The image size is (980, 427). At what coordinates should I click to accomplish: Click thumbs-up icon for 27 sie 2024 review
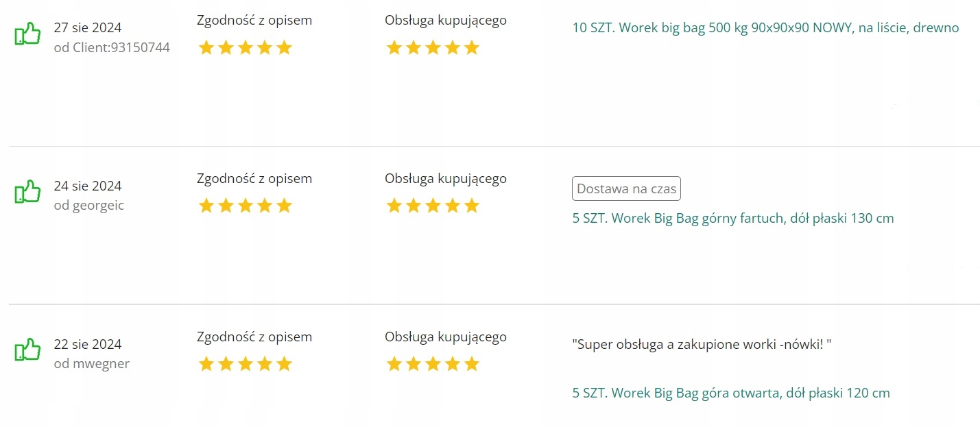27,34
